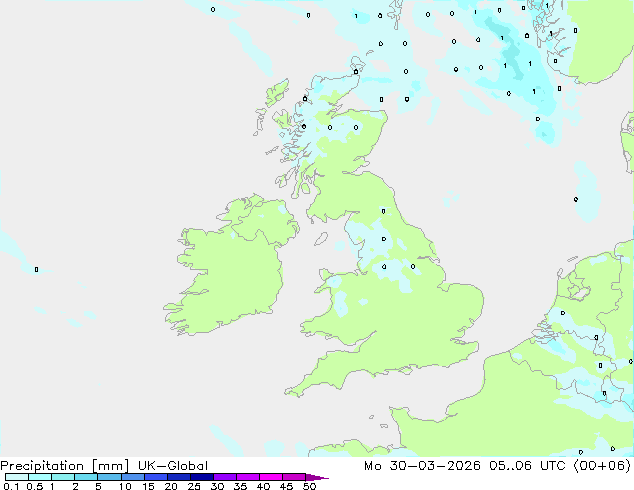634x490 pixels.
Task: Click the swatch between 45 and 50
Action: 294,477
